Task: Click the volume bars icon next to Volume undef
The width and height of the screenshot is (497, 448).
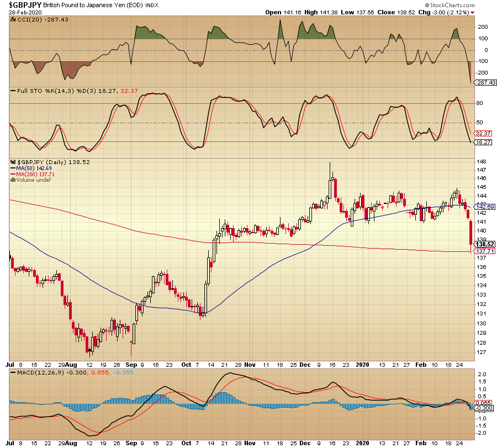Action: pyautogui.click(x=13, y=180)
